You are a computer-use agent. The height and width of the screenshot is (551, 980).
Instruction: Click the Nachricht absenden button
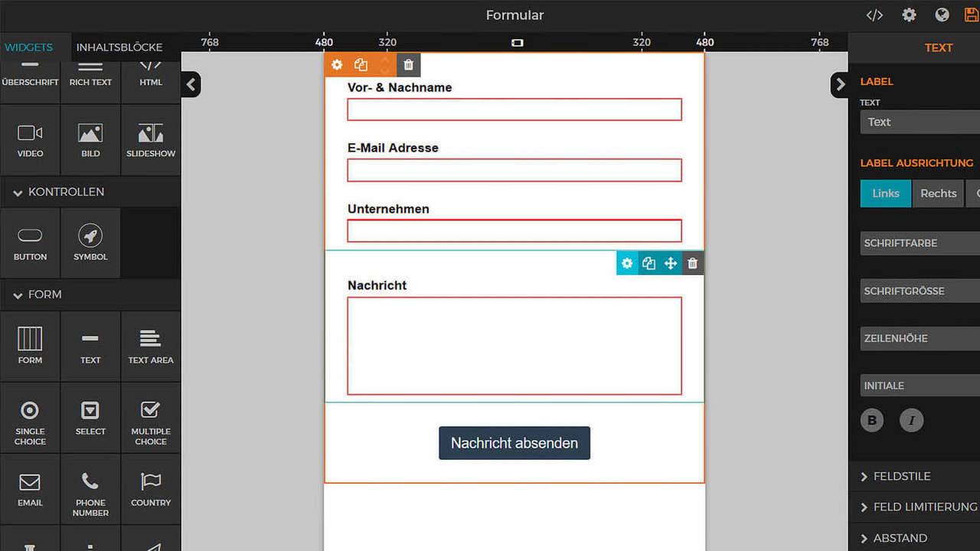(x=514, y=442)
